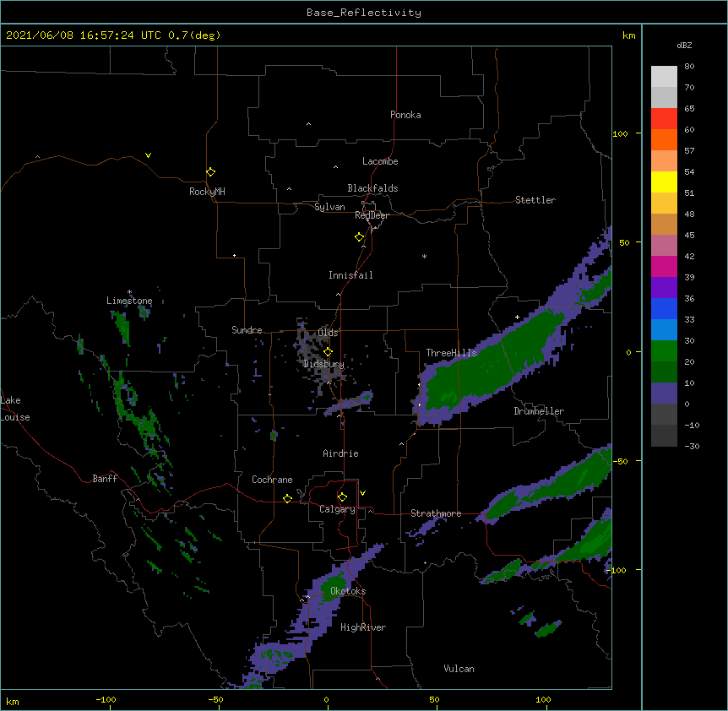Pick the orange swatch between 60 and 57 dBZ
The height and width of the screenshot is (711, 728).
point(664,139)
